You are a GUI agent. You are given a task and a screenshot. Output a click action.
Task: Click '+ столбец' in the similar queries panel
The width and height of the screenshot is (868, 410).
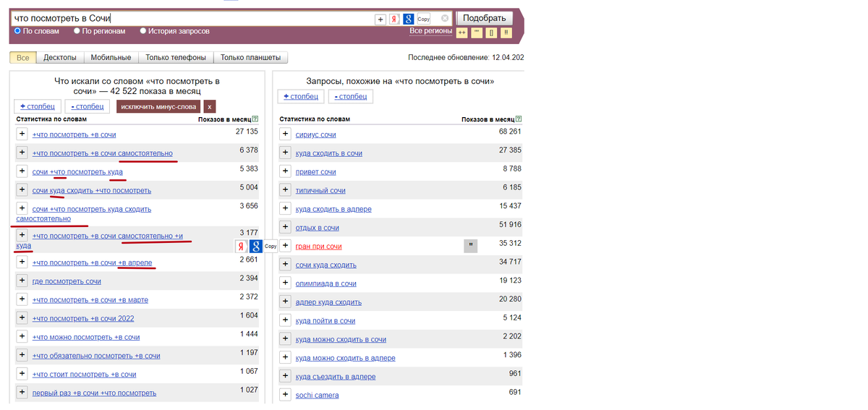coord(301,96)
